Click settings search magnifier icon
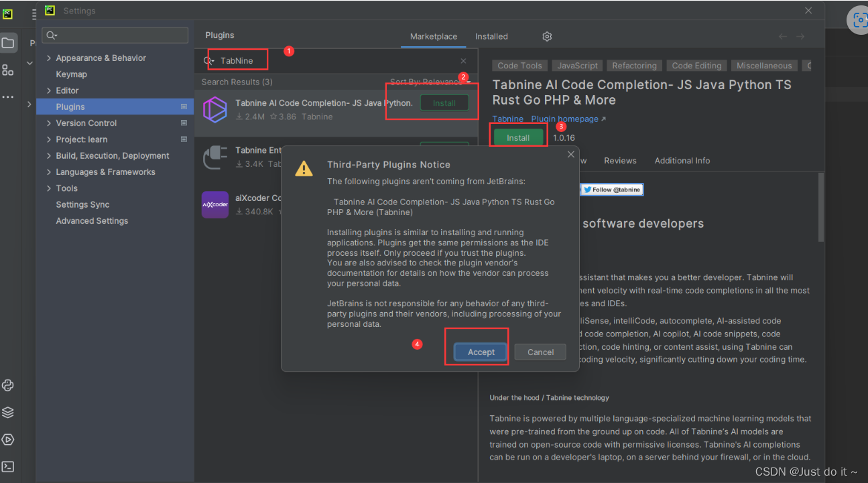This screenshot has height=483, width=868. pos(52,36)
